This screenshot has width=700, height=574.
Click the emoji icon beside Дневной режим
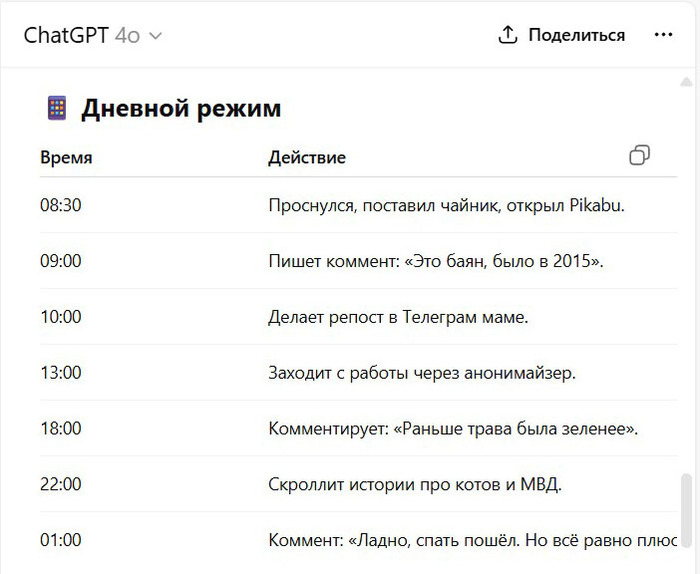pos(57,108)
